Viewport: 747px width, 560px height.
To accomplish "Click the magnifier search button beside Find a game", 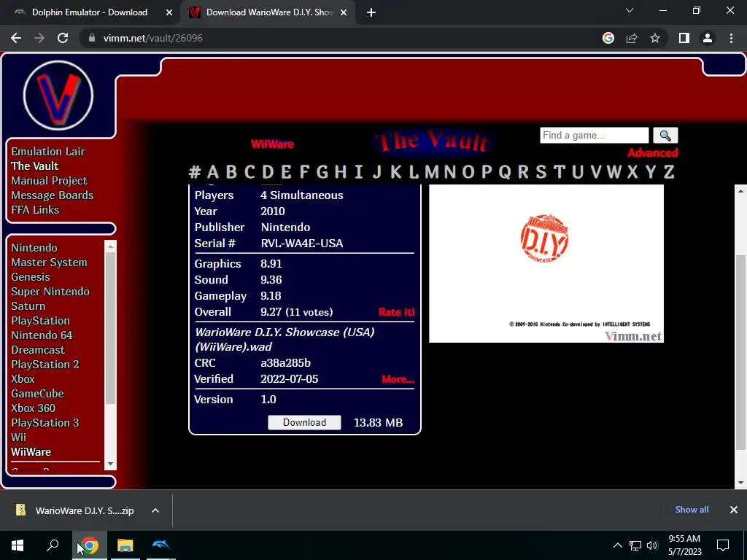I will 665,136.
